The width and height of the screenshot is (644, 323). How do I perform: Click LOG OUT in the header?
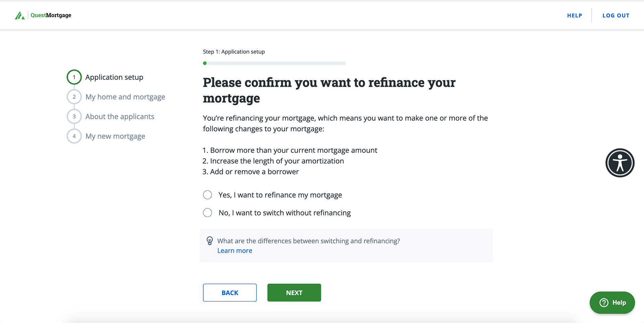pos(616,15)
